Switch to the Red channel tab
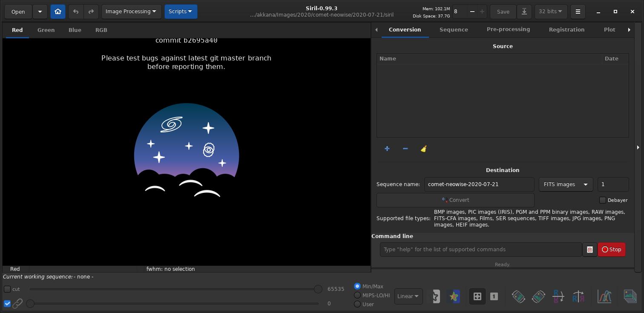This screenshot has height=313, width=644. click(x=17, y=30)
